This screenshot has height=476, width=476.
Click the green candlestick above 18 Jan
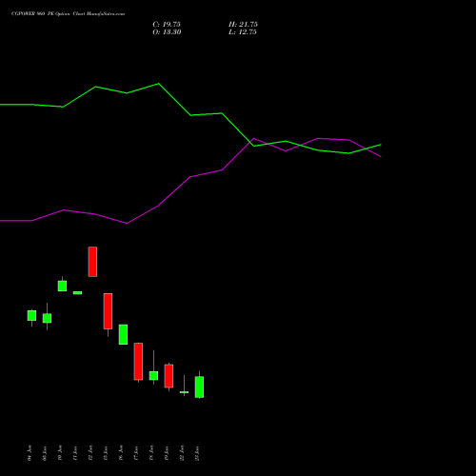coord(153,375)
